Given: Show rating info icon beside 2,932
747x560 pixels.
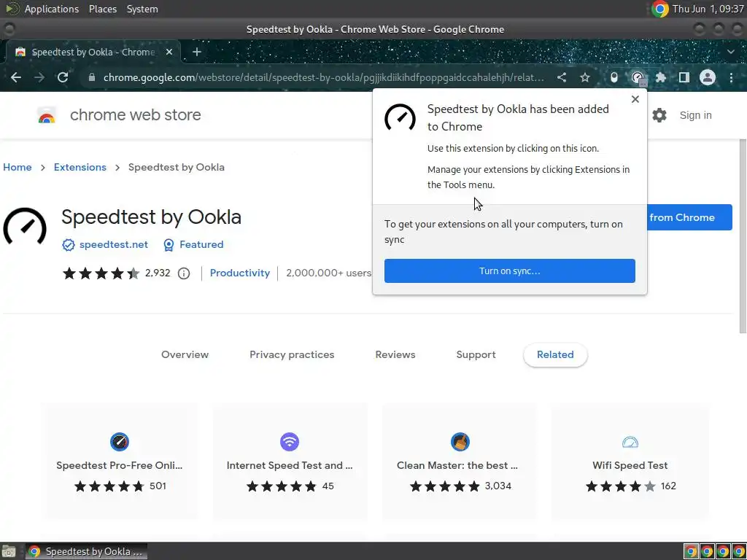Looking at the screenshot, I should [183, 273].
